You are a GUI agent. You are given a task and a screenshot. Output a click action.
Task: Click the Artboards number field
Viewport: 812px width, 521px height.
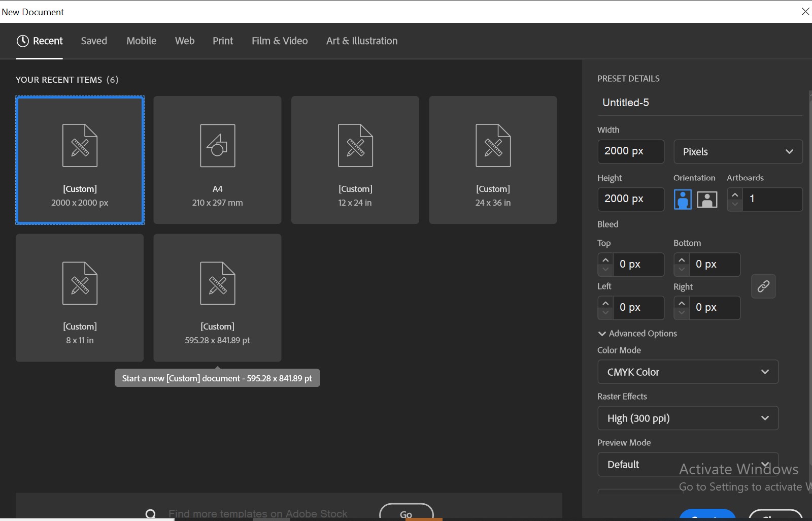click(x=772, y=199)
